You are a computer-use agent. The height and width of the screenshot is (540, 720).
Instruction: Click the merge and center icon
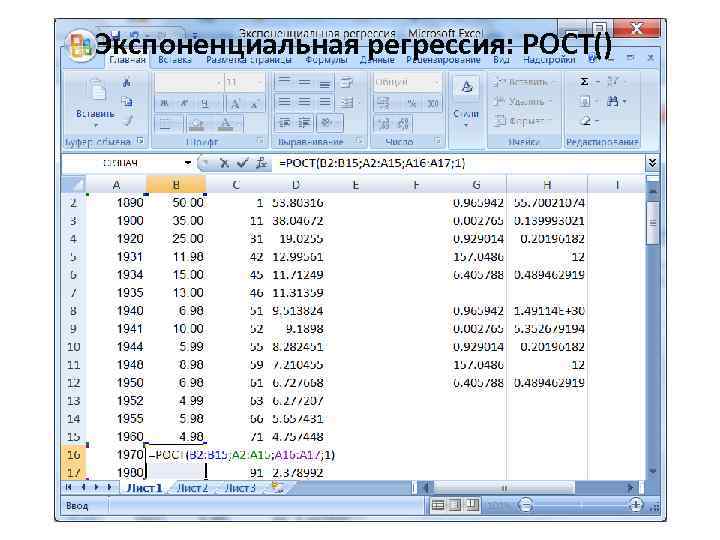[x=348, y=102]
